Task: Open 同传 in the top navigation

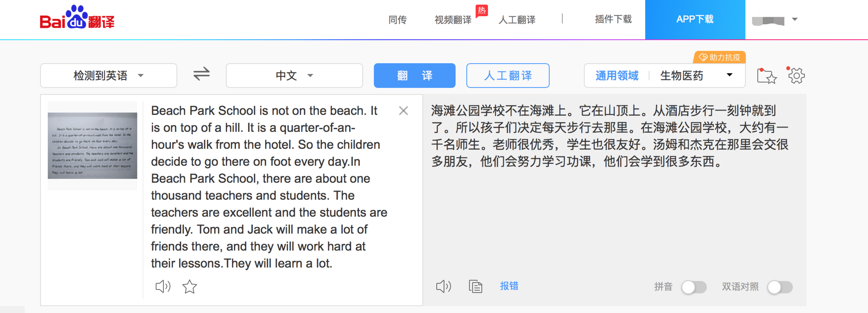Action: (x=397, y=20)
